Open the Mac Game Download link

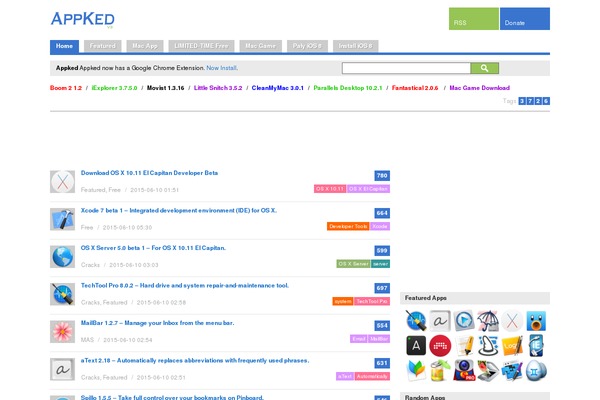tap(479, 88)
